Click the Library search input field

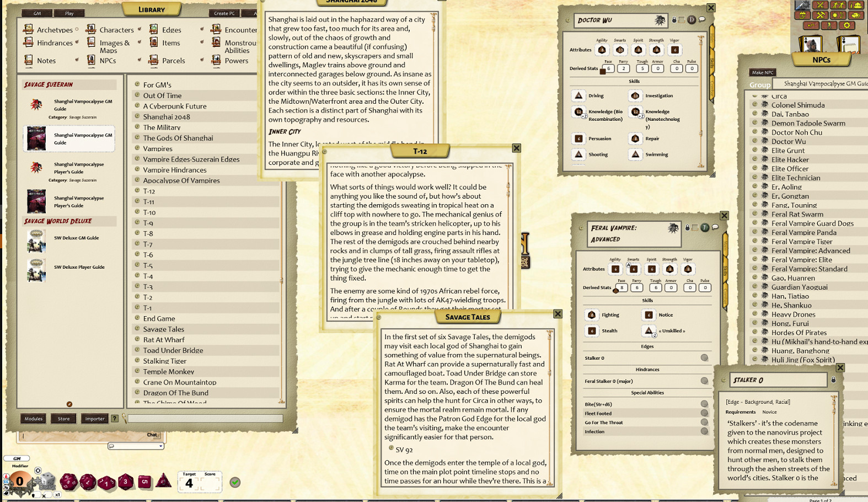click(205, 419)
